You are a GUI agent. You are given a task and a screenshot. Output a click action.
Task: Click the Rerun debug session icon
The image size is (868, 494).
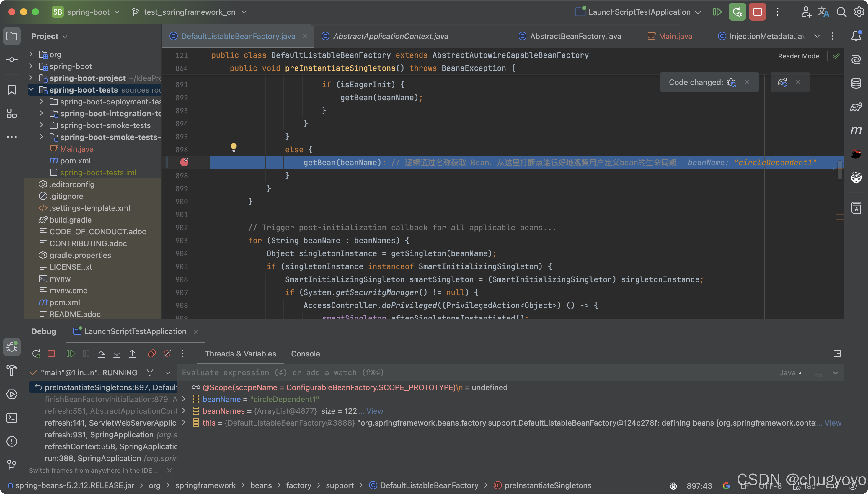36,354
